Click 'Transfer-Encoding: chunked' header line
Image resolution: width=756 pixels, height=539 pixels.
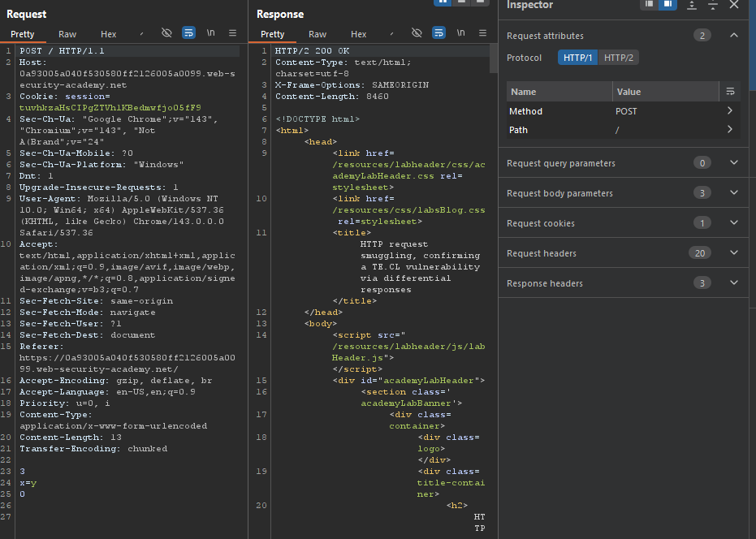tap(93, 448)
